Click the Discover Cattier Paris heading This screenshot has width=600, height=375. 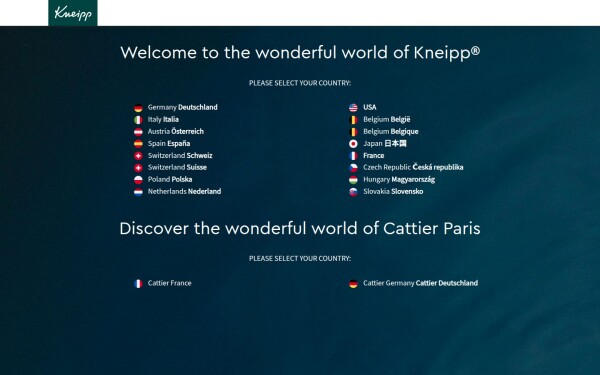coord(300,228)
